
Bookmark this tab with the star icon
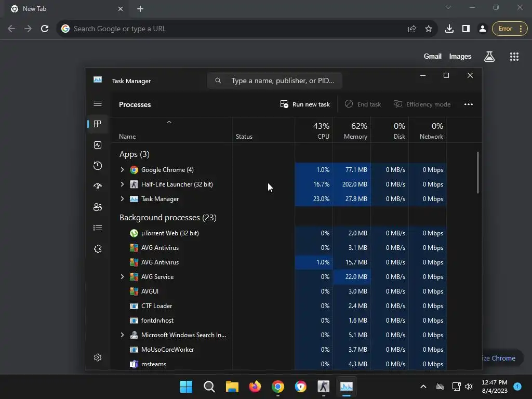point(429,29)
